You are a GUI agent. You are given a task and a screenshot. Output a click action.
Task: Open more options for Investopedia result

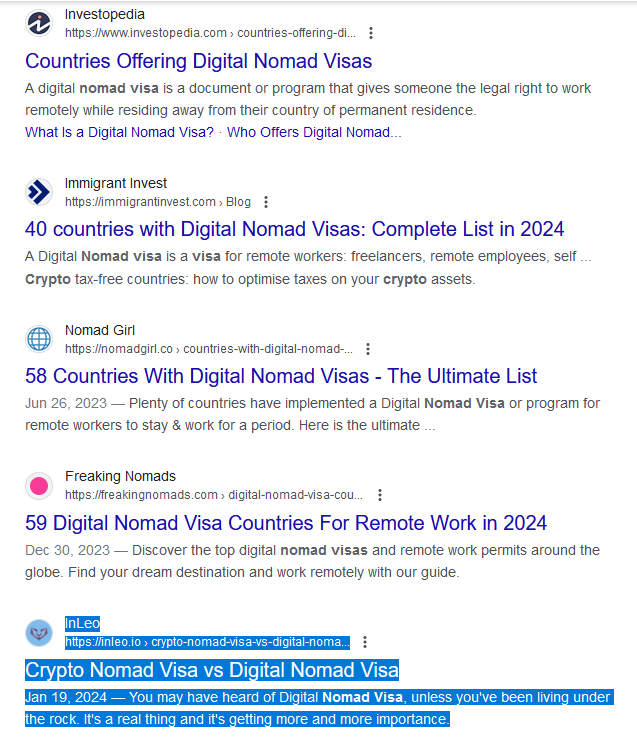[x=371, y=33]
